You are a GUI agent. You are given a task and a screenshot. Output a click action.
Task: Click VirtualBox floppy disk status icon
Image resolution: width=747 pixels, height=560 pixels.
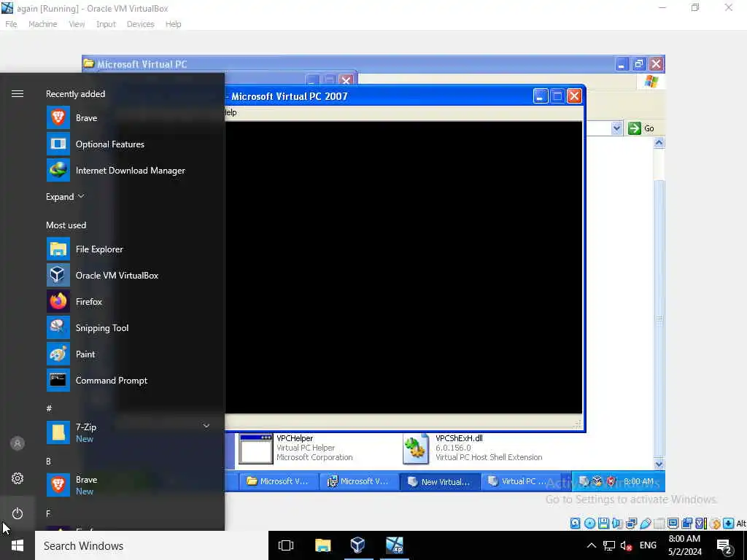(x=603, y=524)
